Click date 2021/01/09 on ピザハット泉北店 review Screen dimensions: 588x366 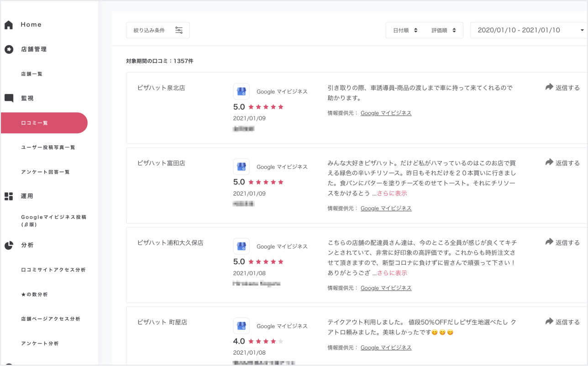coord(249,118)
